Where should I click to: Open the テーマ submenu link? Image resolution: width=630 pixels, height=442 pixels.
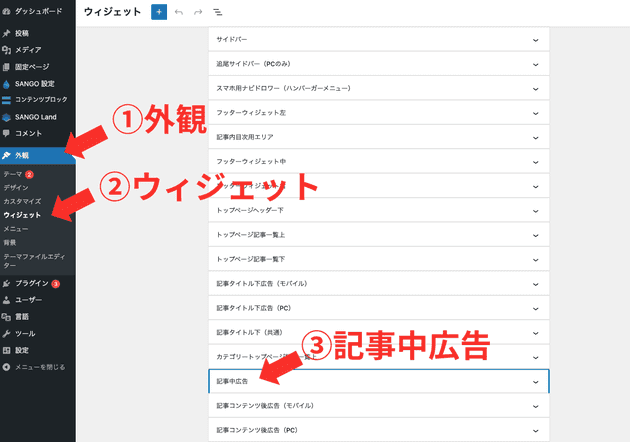point(12,174)
